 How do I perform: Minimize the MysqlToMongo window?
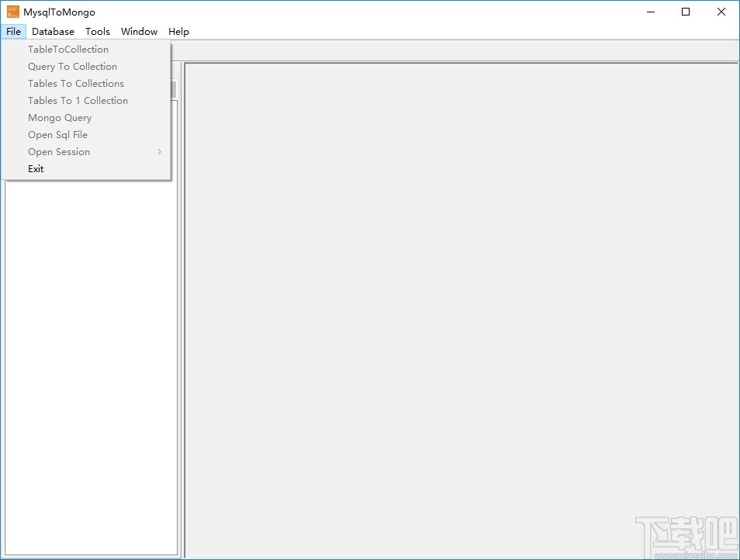[x=650, y=12]
